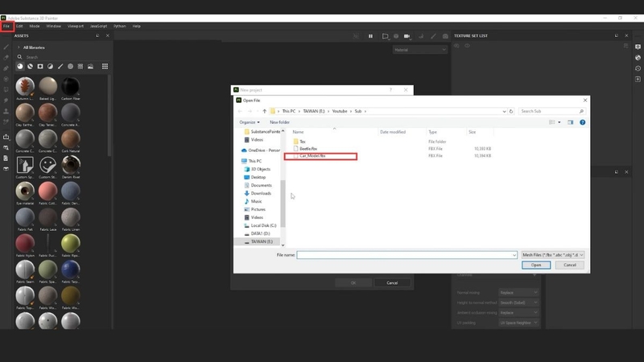Expand the All libraries chevron
This screenshot has width=644, height=362.
(x=19, y=47)
